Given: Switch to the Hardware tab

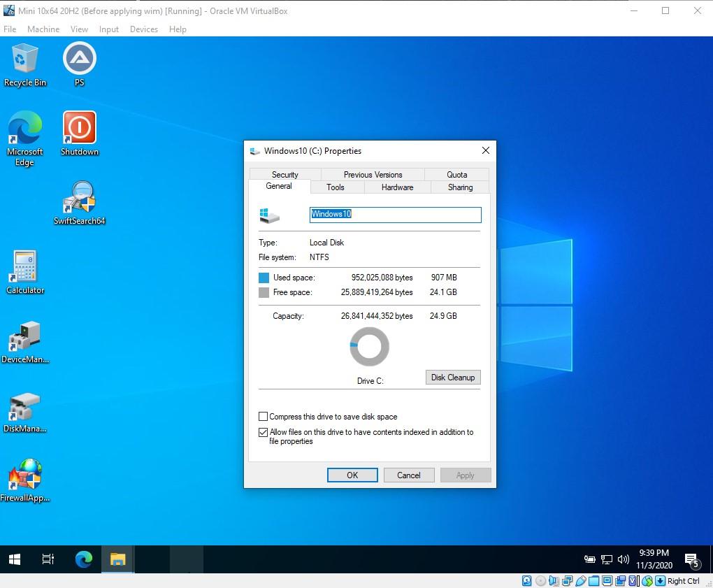Looking at the screenshot, I should tap(398, 187).
